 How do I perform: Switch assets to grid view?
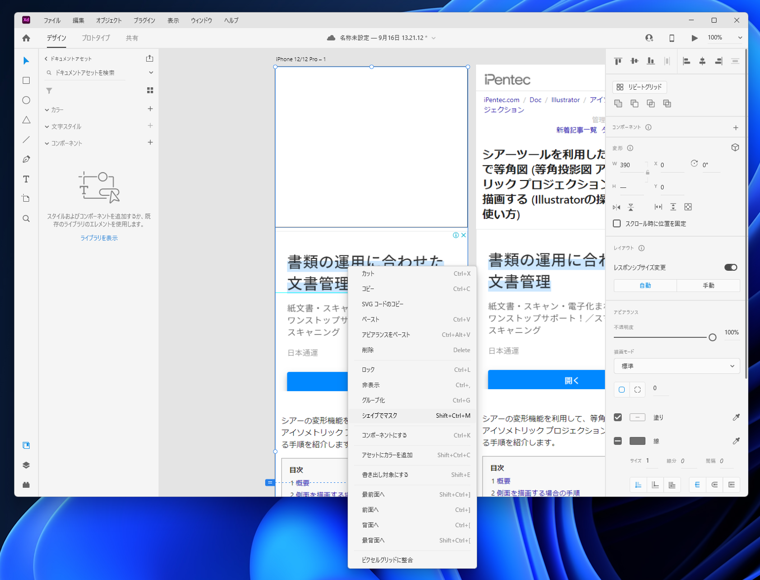click(x=150, y=90)
